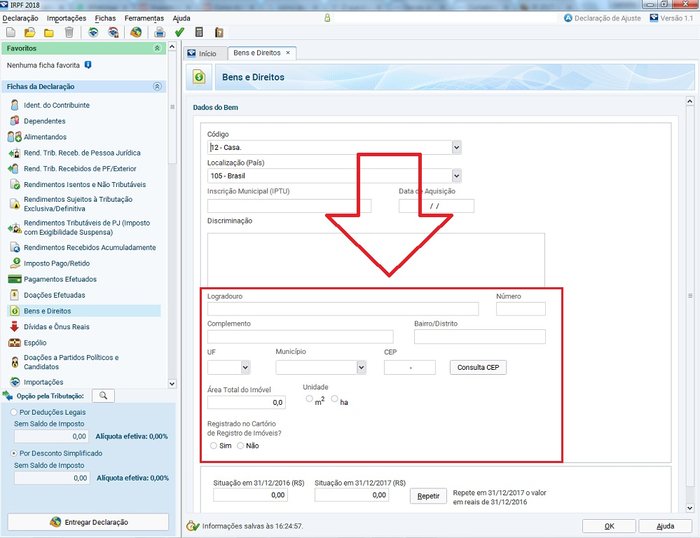Select the Sim radio button
The height and width of the screenshot is (538, 700).
coord(213,446)
